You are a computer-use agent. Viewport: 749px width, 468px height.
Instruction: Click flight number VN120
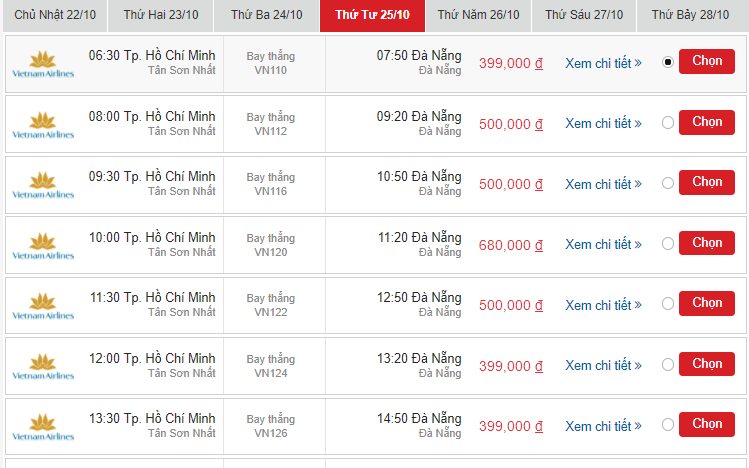[270, 252]
